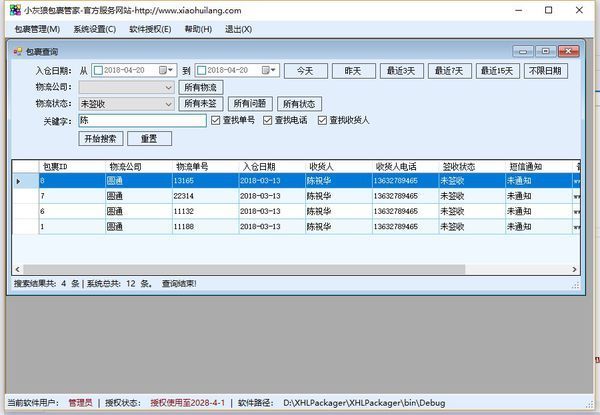Maximize the 包裹查询 sub-window
The image size is (600, 415).
point(546,51)
